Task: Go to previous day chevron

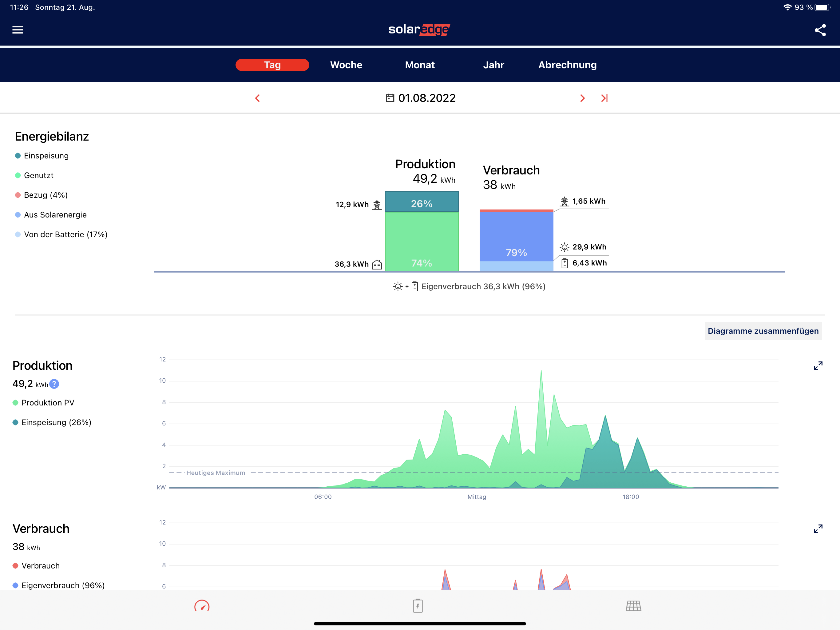Action: 257,98
